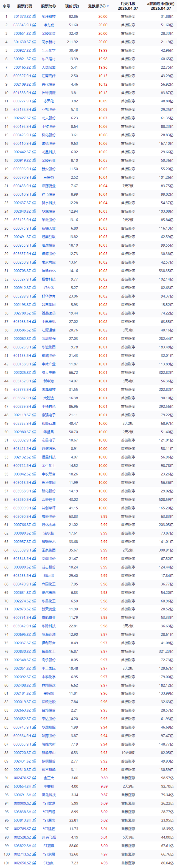Click the chart icon beside 600527.SH
The image size is (177, 868).
34,76
